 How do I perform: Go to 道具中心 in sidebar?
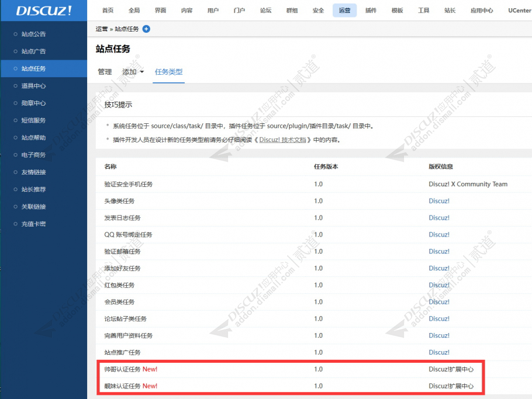[33, 86]
